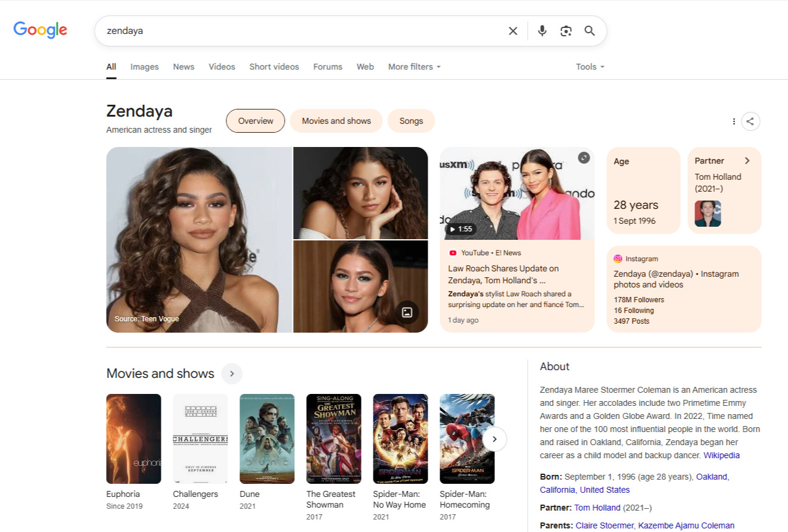This screenshot has height=532, width=788.
Task: Open the bottom Zendaya photo with straight hair
Action: pos(361,287)
